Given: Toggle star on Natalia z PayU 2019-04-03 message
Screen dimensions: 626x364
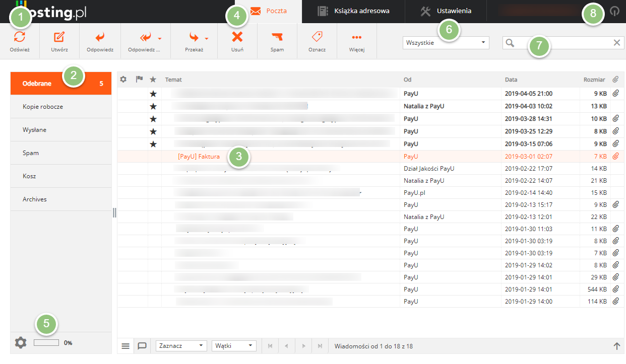Looking at the screenshot, I should (153, 106).
